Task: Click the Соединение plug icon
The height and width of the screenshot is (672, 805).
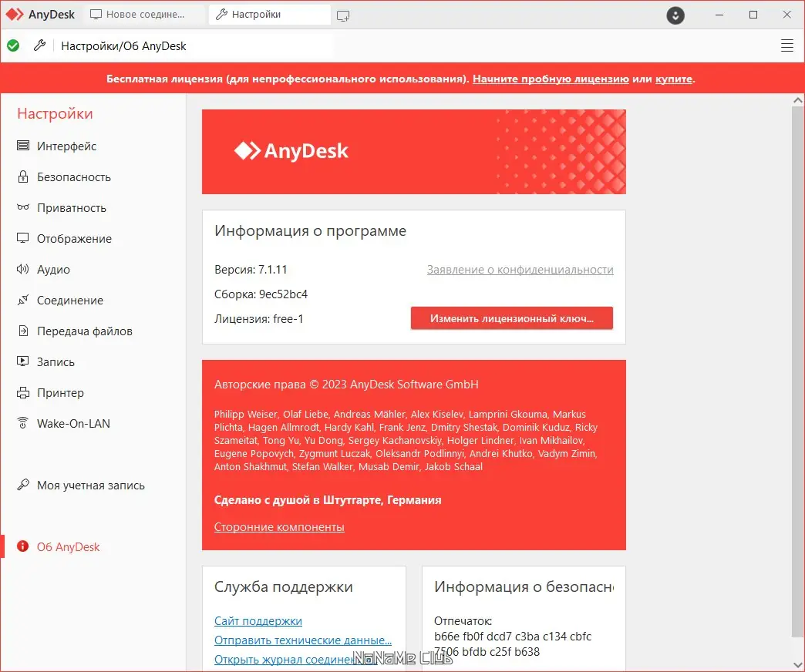Action: coord(23,300)
